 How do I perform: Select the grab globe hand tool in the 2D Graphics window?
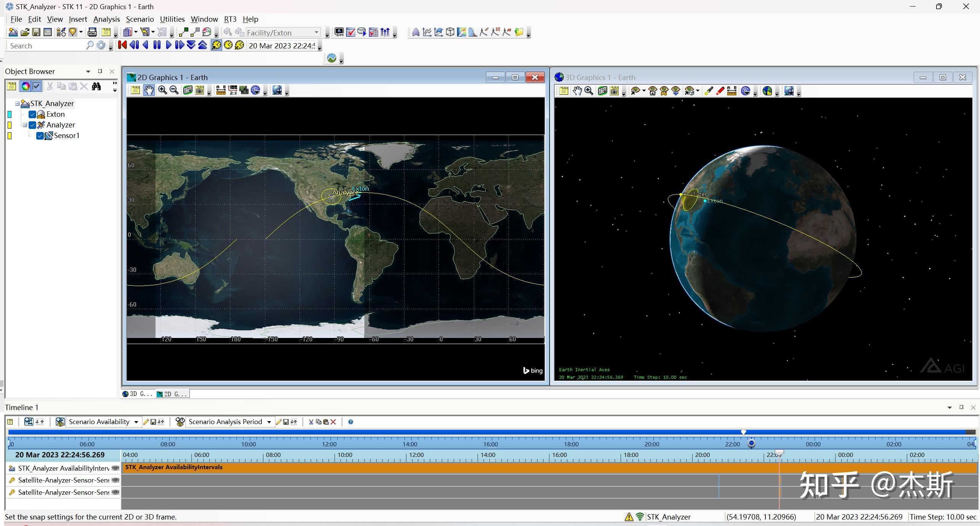[149, 90]
